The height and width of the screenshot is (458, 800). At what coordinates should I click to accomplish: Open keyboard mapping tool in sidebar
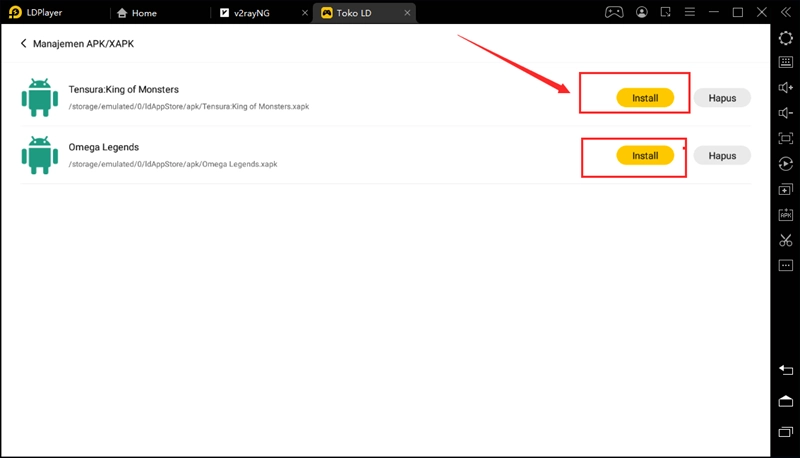pos(786,62)
